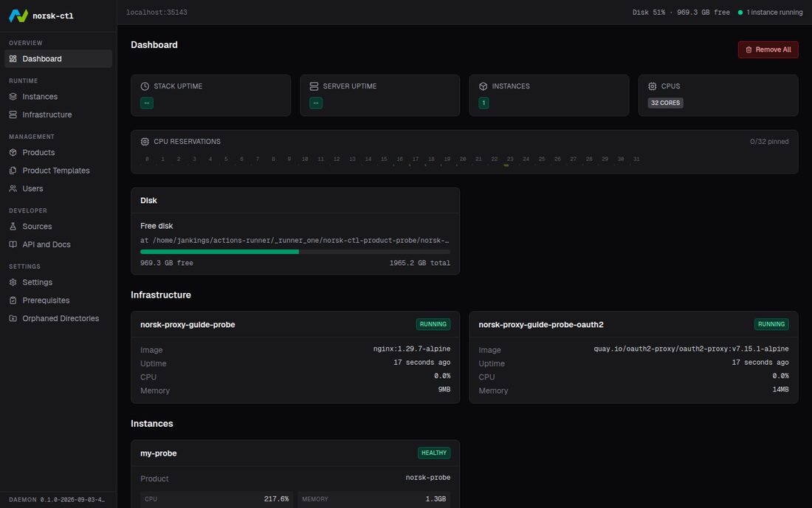Click the free disk usage progress bar
The image size is (812, 508).
[x=295, y=253]
